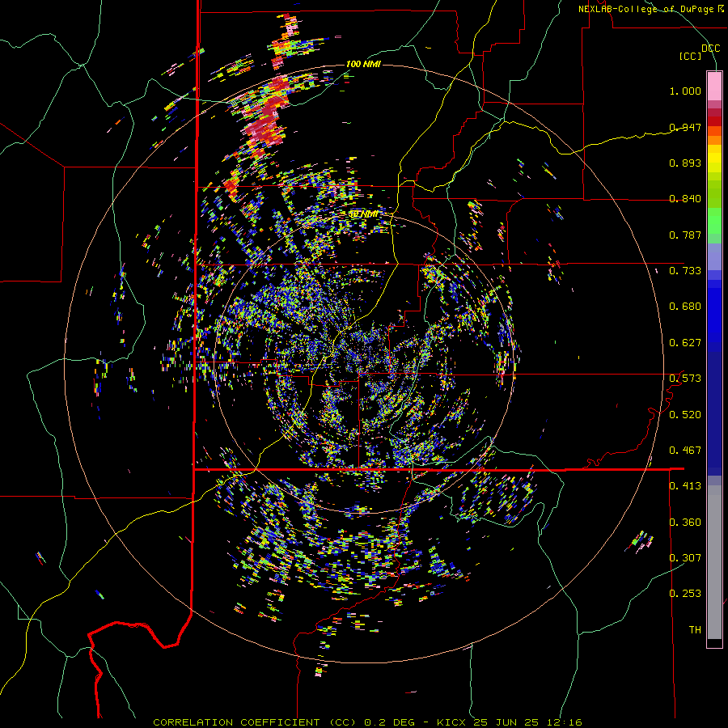Click the 50 NMI range ring label
This screenshot has height=728, width=728.
363,214
